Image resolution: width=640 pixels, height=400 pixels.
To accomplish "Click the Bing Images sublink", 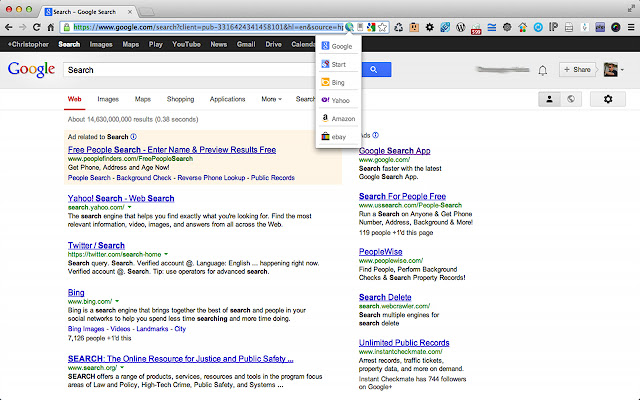I will click(x=86, y=329).
